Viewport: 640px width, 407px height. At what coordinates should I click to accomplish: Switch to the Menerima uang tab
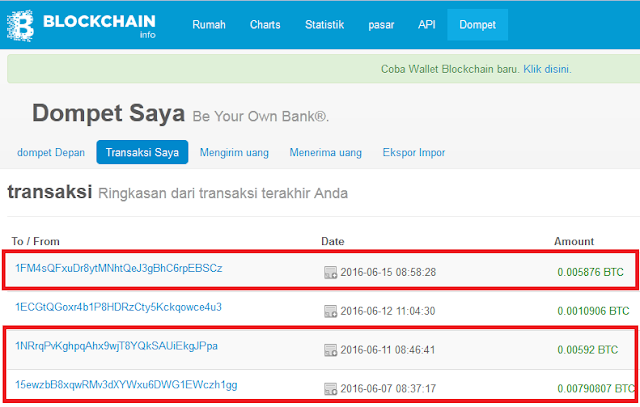point(326,152)
